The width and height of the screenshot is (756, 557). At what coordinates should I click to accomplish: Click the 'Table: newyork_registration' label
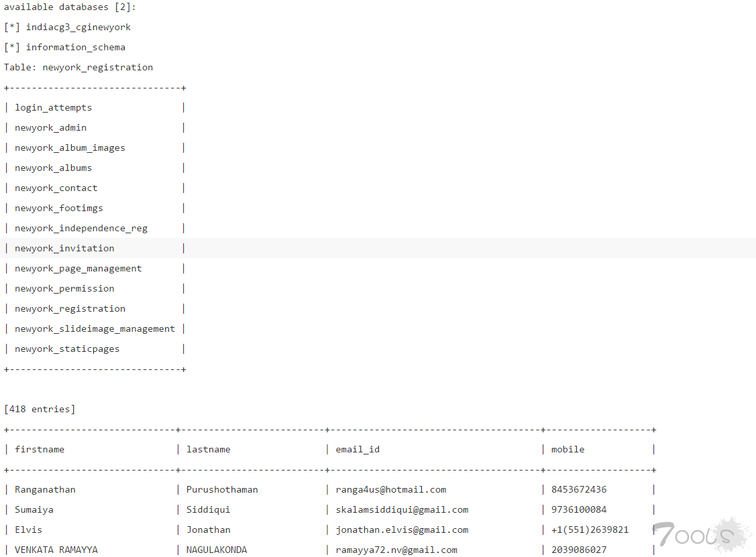coord(78,68)
